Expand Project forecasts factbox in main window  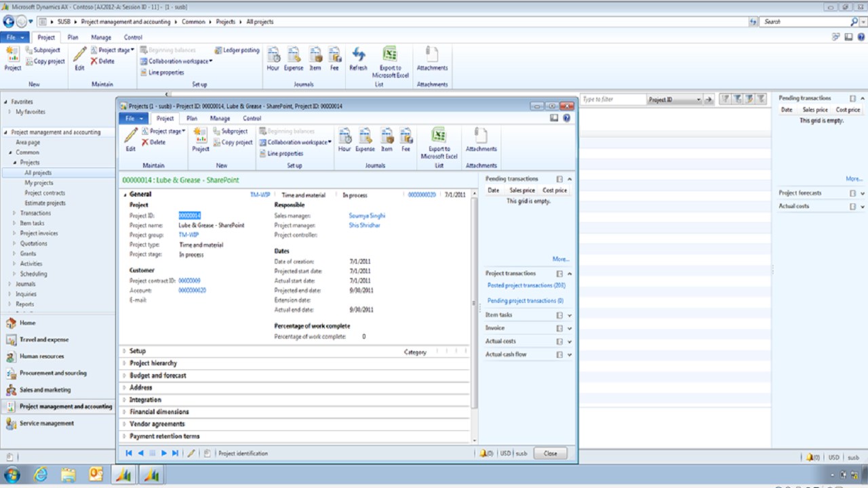click(x=863, y=193)
